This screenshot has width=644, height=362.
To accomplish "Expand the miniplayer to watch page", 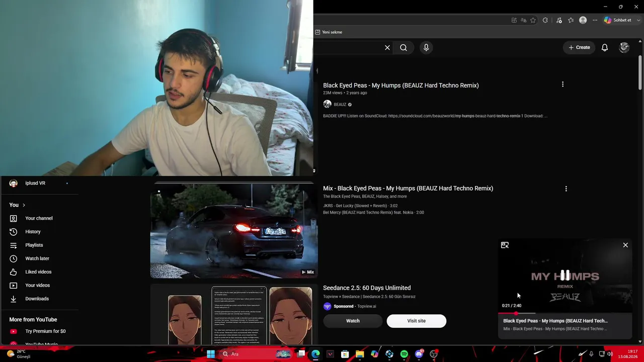I will click(x=505, y=245).
